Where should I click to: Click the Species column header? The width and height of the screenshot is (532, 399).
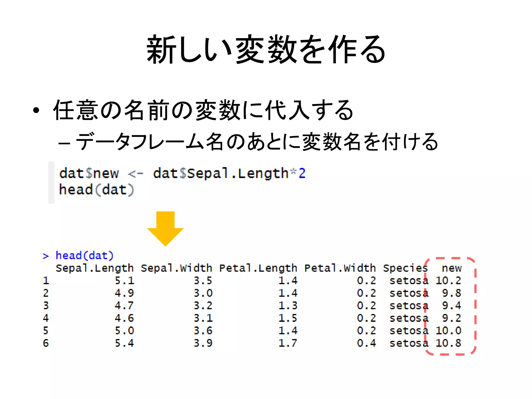click(405, 268)
